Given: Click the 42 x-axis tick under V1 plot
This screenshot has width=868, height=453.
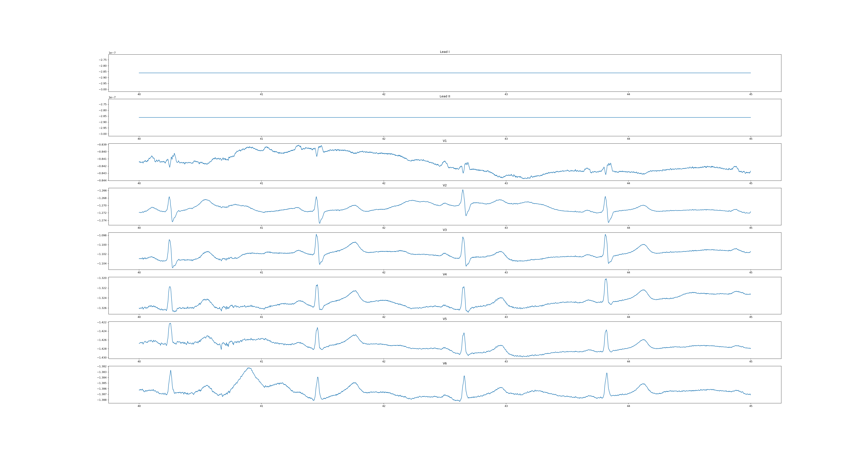Looking at the screenshot, I should 384,183.
